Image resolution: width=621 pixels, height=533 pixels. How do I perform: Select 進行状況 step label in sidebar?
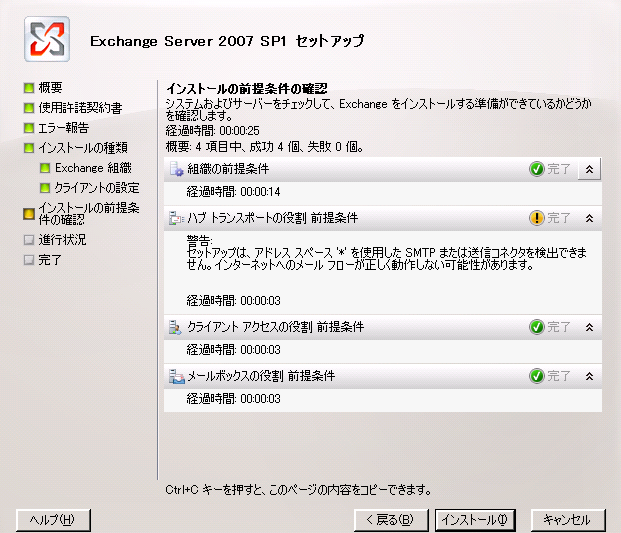tap(62, 240)
